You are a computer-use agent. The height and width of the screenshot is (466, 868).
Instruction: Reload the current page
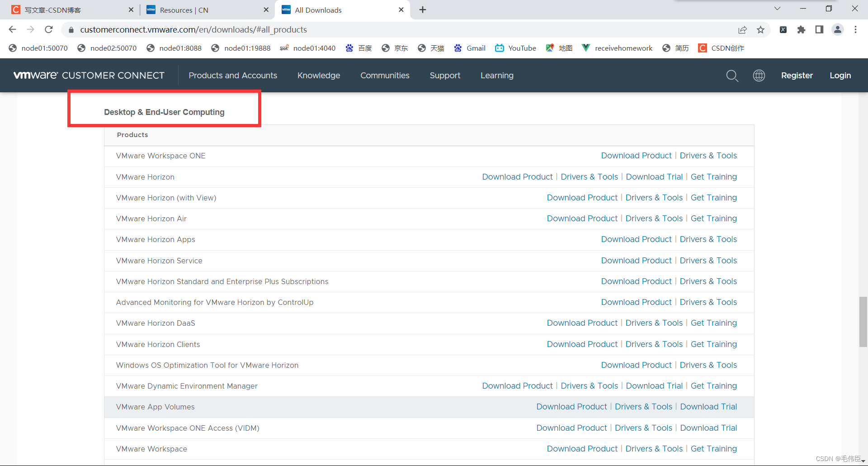[49, 29]
